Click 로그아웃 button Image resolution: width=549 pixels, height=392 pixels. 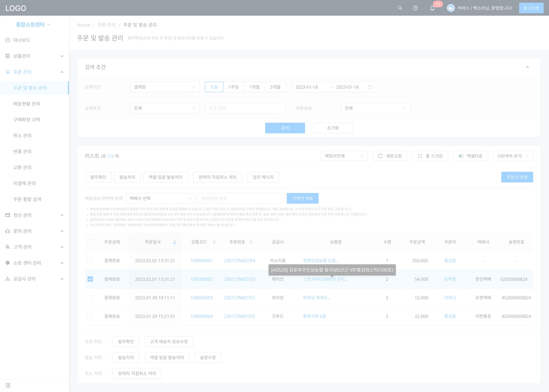click(x=531, y=8)
